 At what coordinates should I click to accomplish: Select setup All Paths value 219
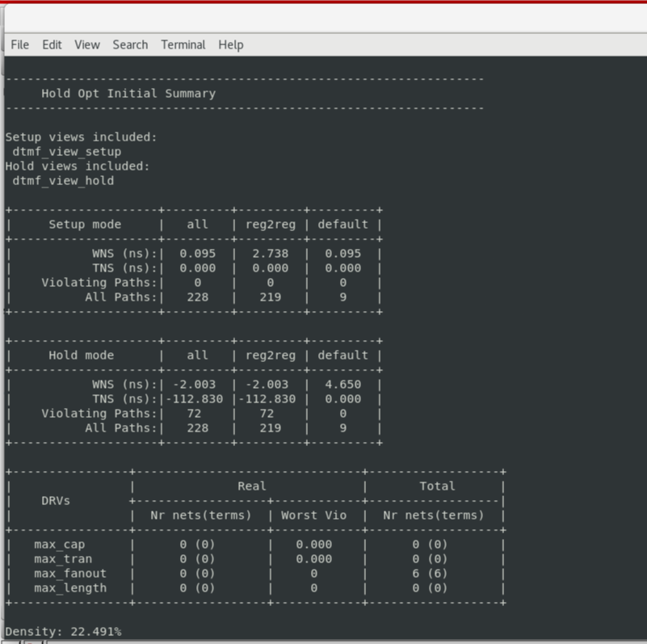pyautogui.click(x=271, y=297)
